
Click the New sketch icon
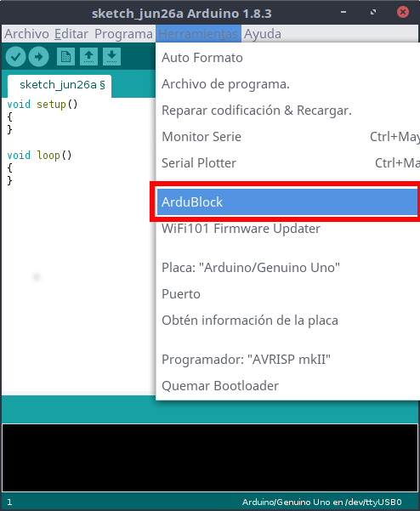pos(65,57)
